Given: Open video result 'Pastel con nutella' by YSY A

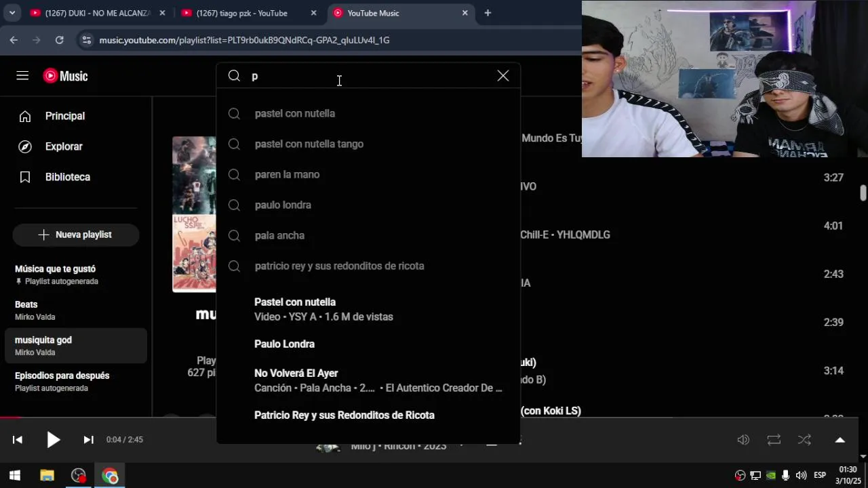Looking at the screenshot, I should (x=368, y=309).
